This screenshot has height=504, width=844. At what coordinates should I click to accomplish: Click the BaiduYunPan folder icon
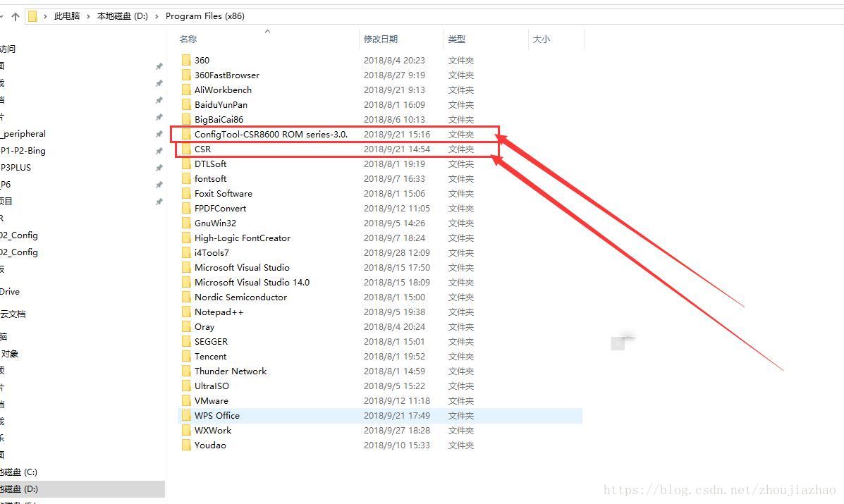186,104
